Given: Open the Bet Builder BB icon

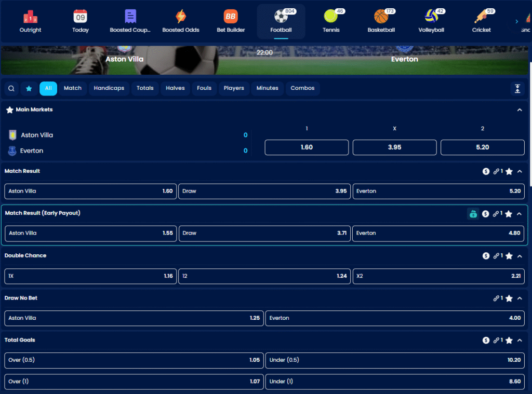Looking at the screenshot, I should [x=231, y=17].
